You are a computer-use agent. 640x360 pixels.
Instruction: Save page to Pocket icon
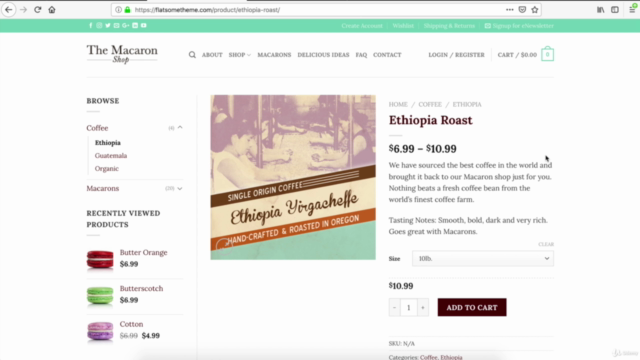(x=522, y=9)
